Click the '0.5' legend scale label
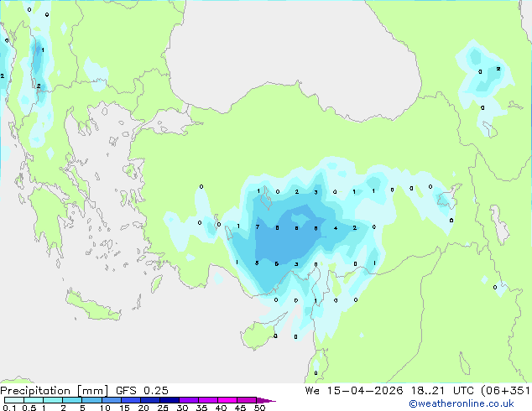The image size is (532, 411). [29, 408]
